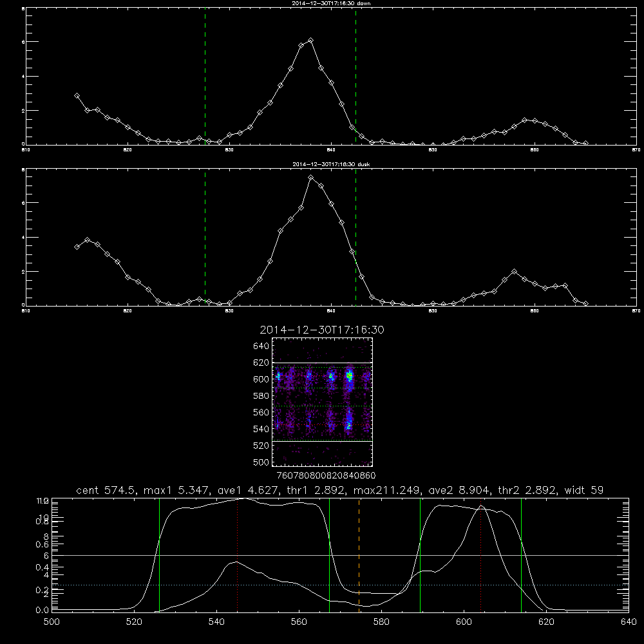The height and width of the screenshot is (644, 644).
Task: Click x-axis label "500" of bottom plot
Action: click(52, 622)
